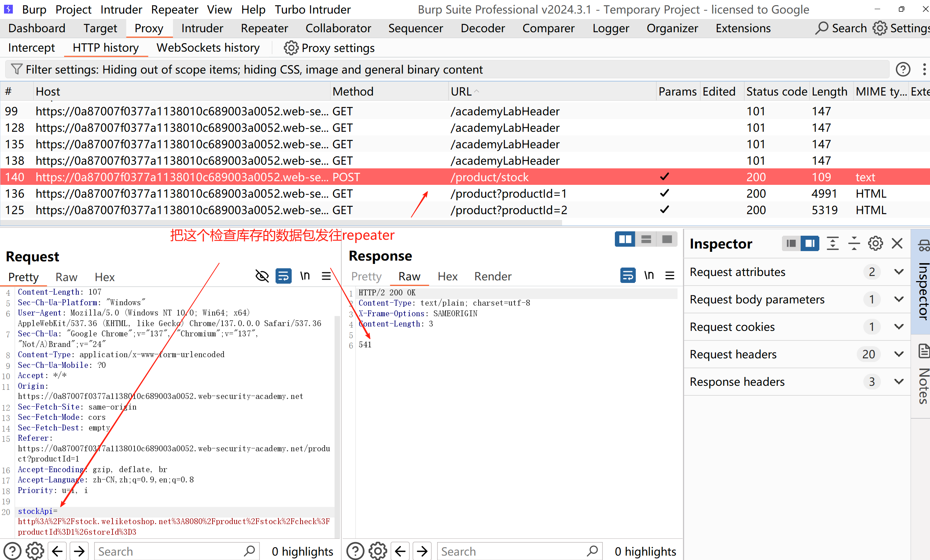The image size is (930, 560).
Task: Expand Request cookies section
Action: point(899,326)
